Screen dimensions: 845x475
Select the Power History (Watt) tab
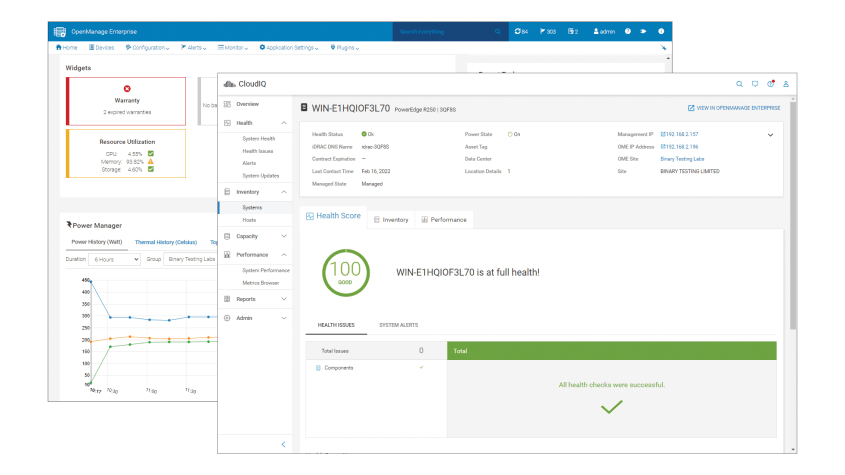[97, 242]
